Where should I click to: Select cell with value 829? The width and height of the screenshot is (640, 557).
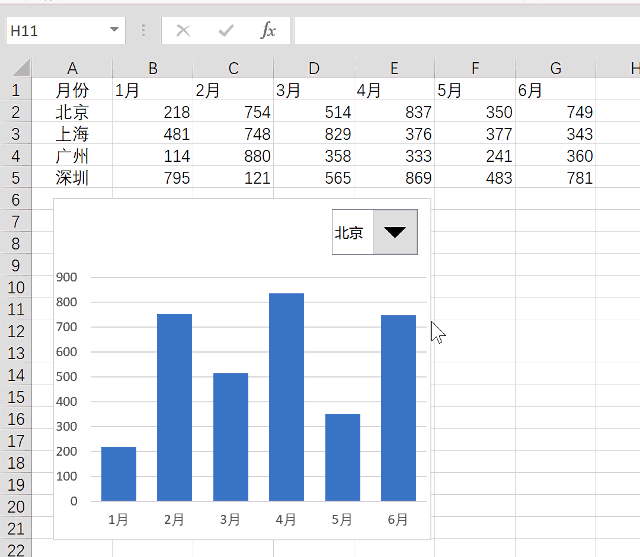click(314, 134)
